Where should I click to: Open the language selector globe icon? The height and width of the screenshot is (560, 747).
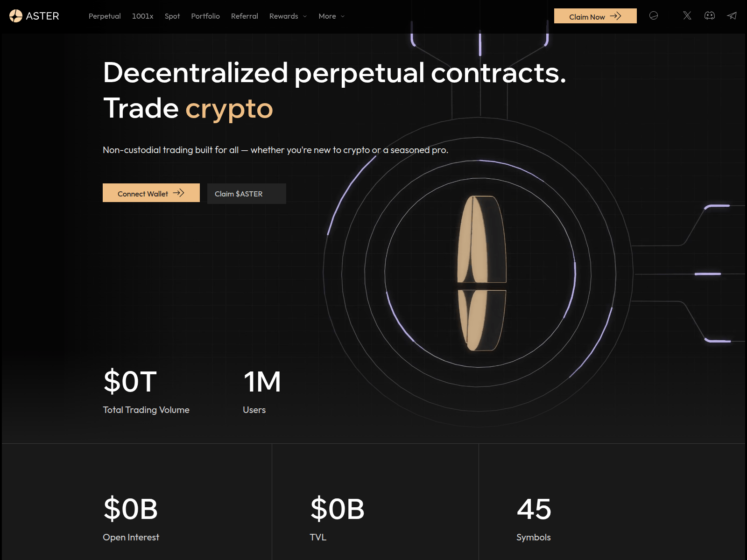(654, 15)
